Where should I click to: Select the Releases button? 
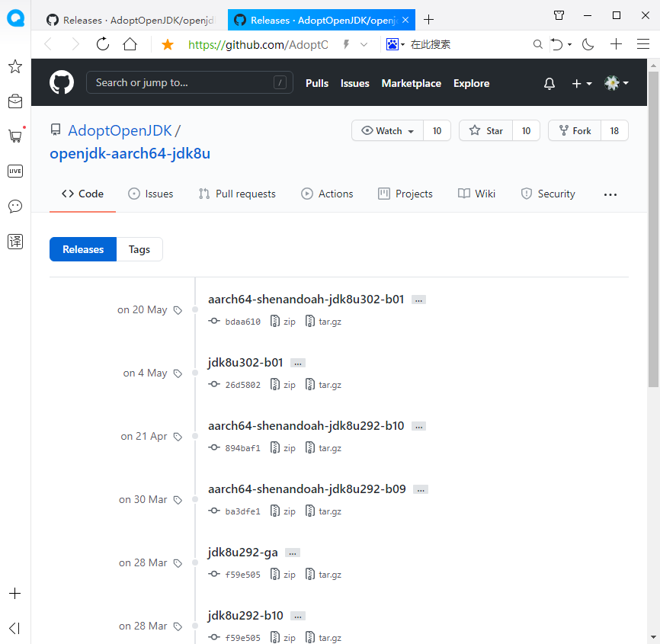click(83, 249)
